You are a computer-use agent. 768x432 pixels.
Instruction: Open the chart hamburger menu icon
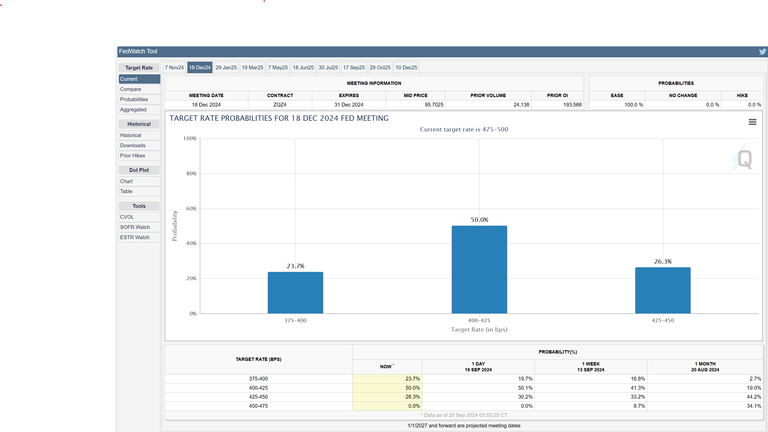752,122
